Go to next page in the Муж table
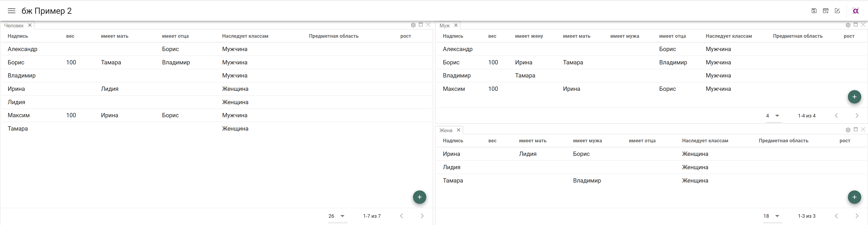 click(857, 115)
